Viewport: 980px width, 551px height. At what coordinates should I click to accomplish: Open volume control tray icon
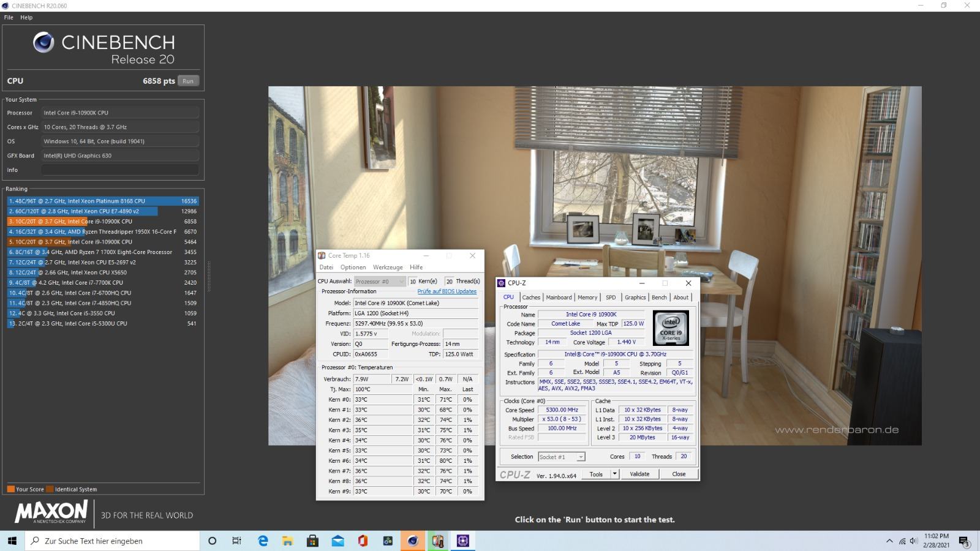click(x=913, y=541)
